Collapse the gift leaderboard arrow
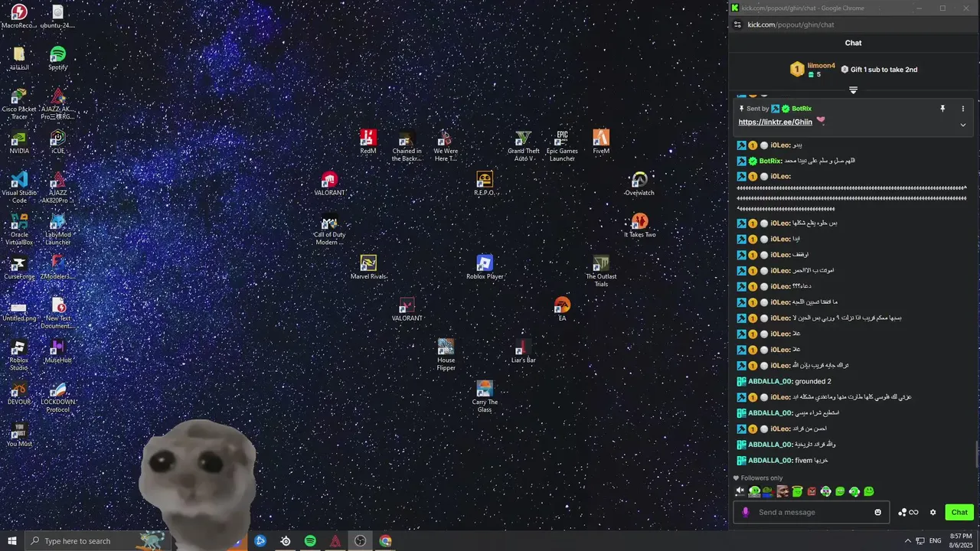Screen dimensions: 980x551 (x=853, y=90)
